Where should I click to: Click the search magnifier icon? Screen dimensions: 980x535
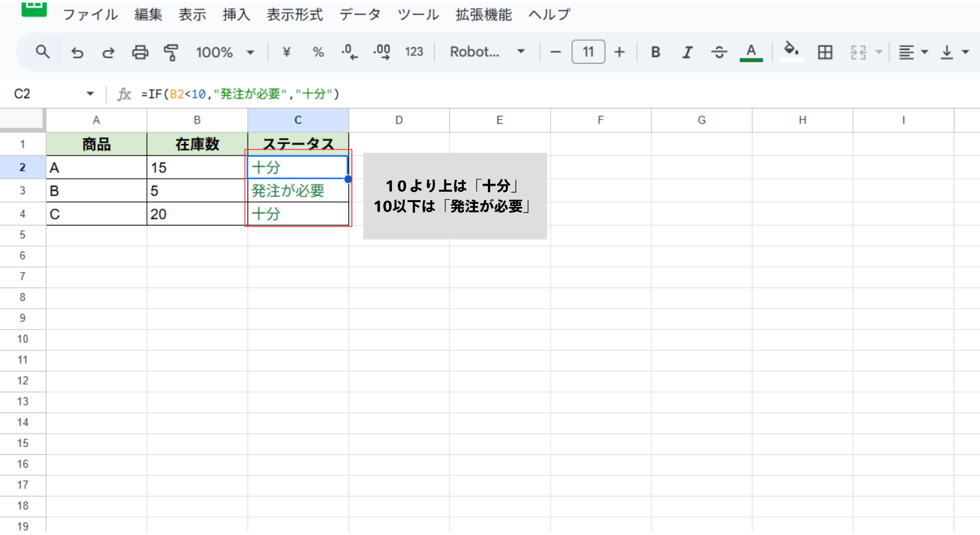point(43,52)
